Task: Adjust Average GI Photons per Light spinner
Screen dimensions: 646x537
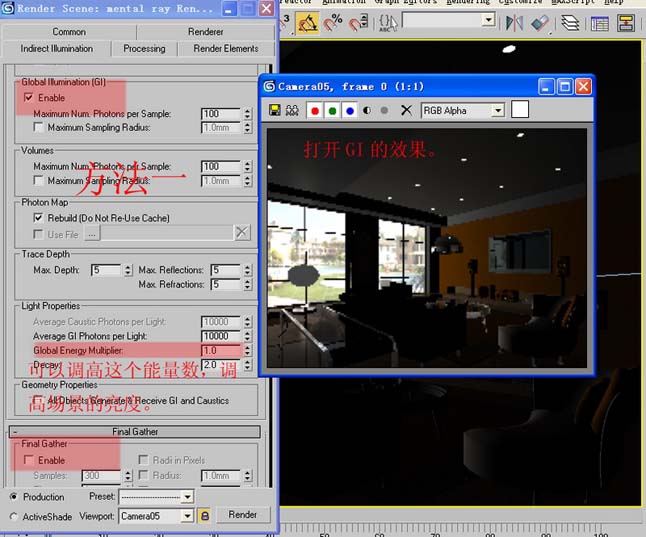Action: click(247, 336)
